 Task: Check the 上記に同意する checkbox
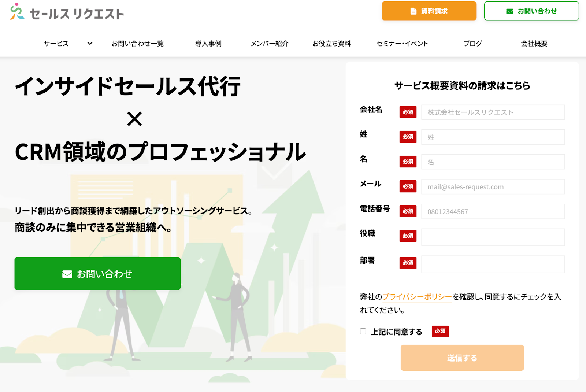tap(363, 332)
